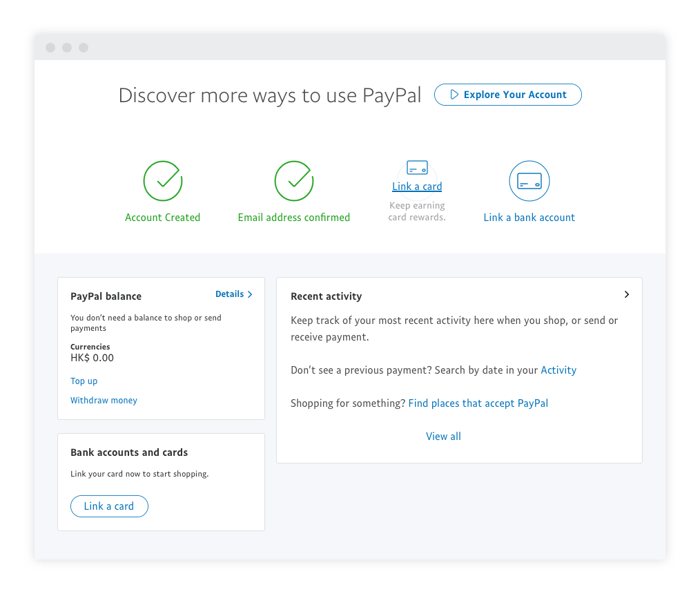Viewport: 700px width, 594px height.
Task: Click View all recent activity
Action: click(443, 437)
